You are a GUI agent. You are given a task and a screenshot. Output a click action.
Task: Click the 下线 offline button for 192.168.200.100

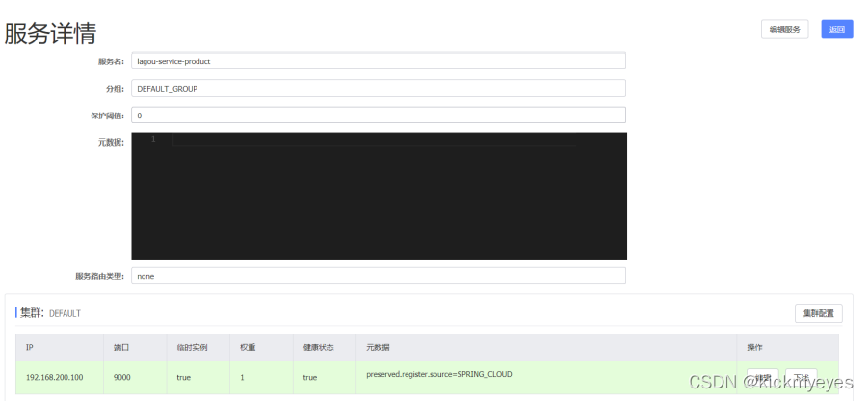801,378
